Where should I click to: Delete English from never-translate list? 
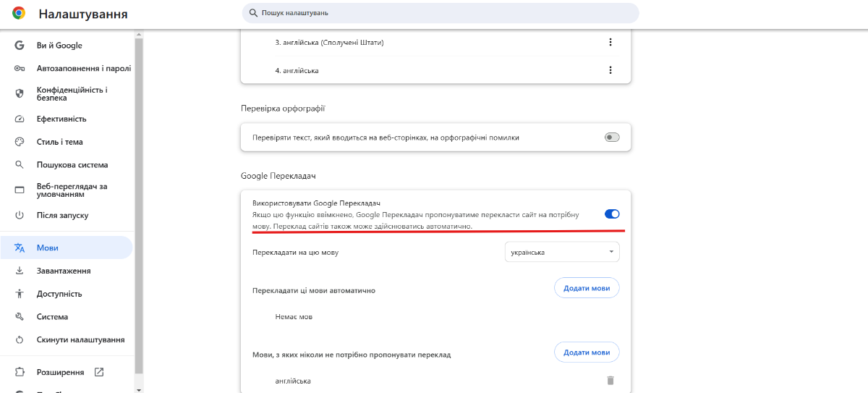[610, 381]
